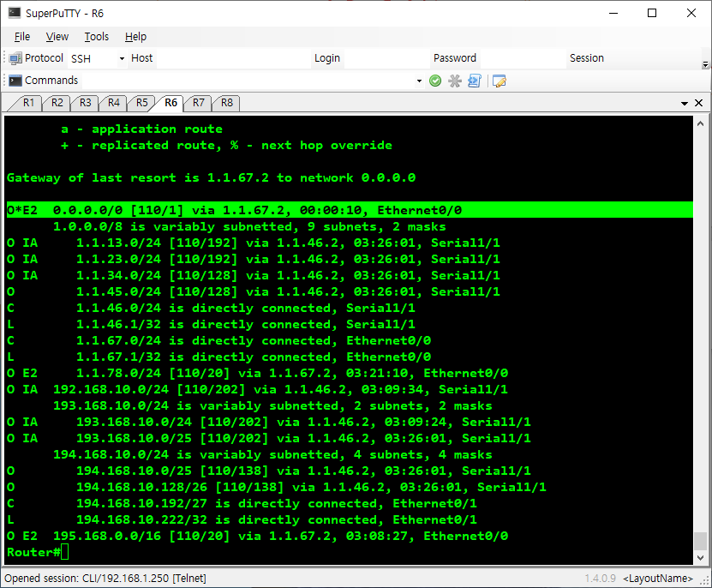Click the SuperPuTTY title bar app icon
This screenshot has height=588, width=712.
(15, 13)
